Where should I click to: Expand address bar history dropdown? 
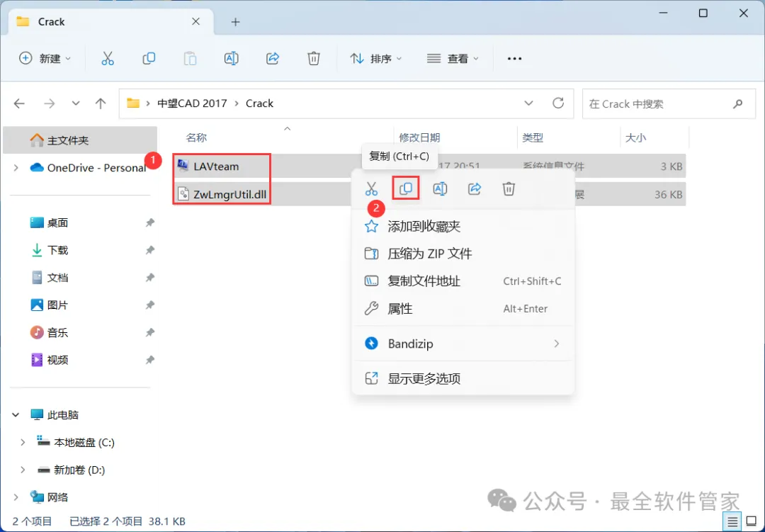point(528,103)
